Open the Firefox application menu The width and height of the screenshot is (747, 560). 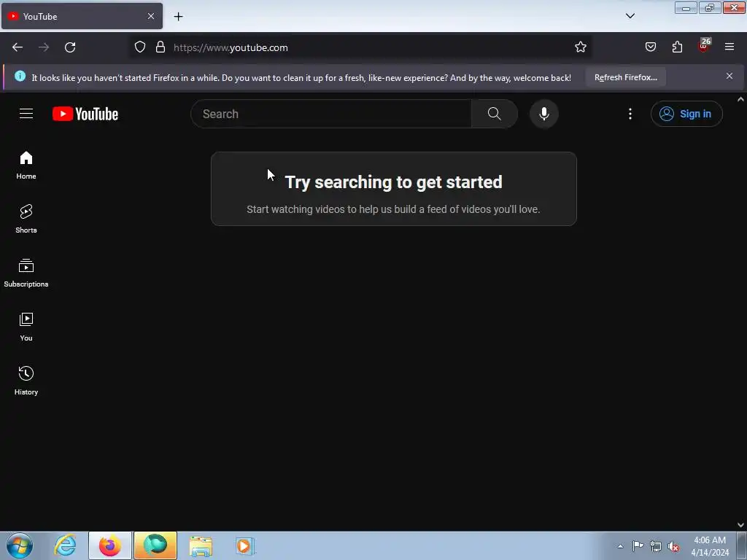[x=729, y=47]
